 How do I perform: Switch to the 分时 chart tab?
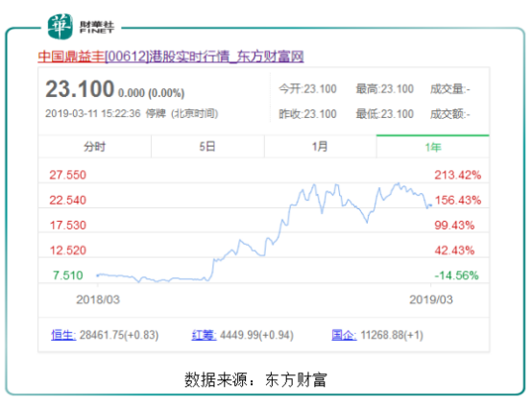95,147
